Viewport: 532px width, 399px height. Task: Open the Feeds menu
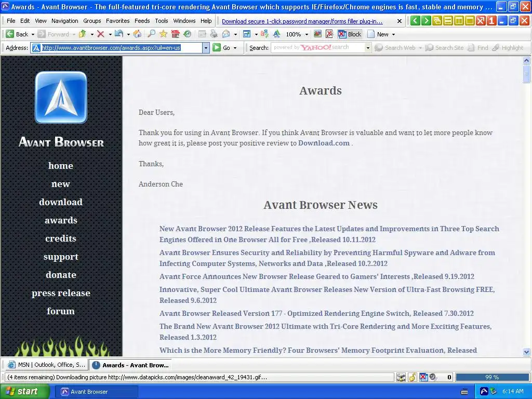click(x=142, y=21)
